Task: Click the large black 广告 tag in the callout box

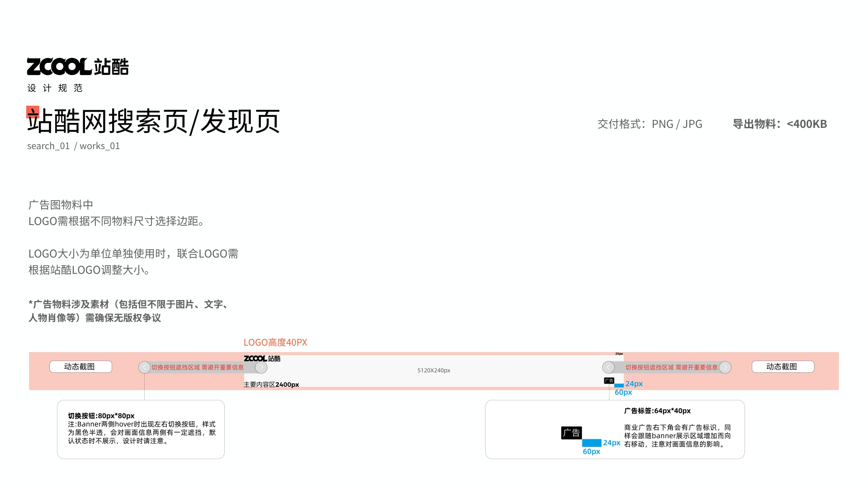Action: tap(571, 433)
